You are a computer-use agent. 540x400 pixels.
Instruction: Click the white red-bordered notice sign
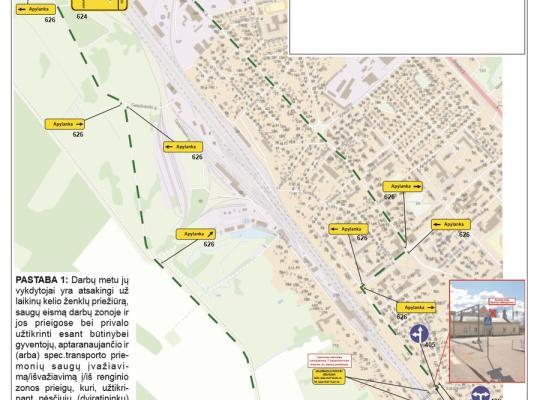330,361
